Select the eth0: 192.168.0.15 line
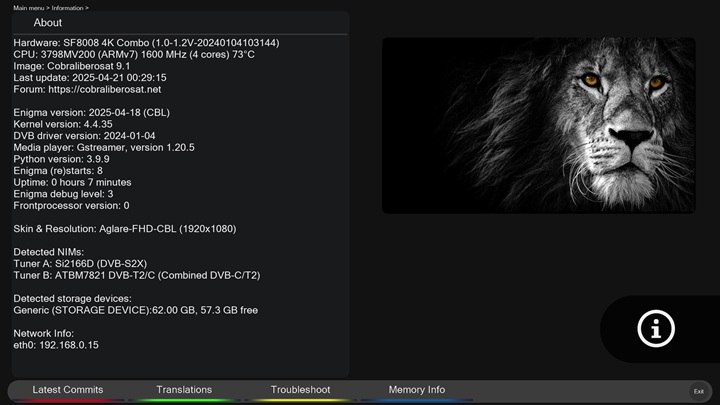 56,345
